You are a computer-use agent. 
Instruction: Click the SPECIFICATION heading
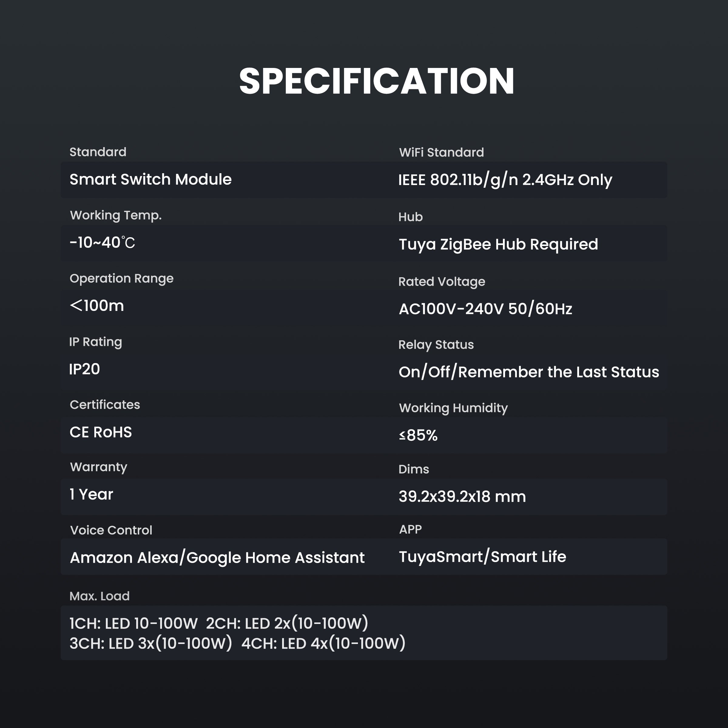(376, 81)
